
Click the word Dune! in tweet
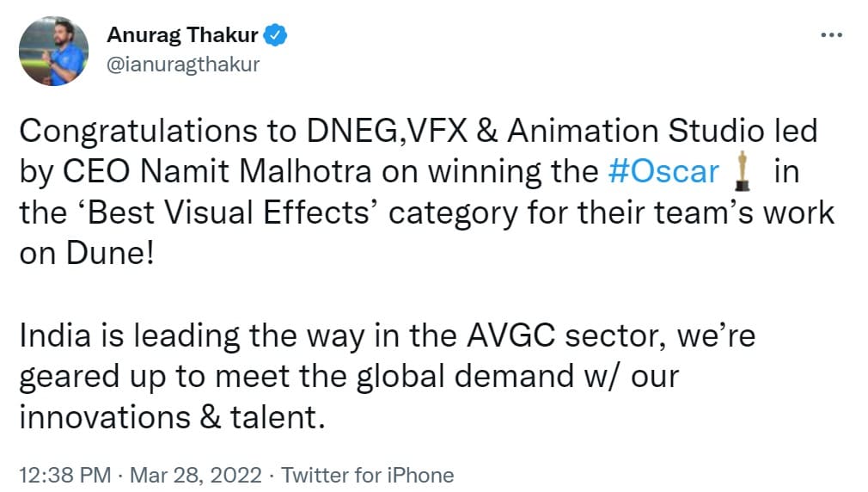pyautogui.click(x=110, y=253)
